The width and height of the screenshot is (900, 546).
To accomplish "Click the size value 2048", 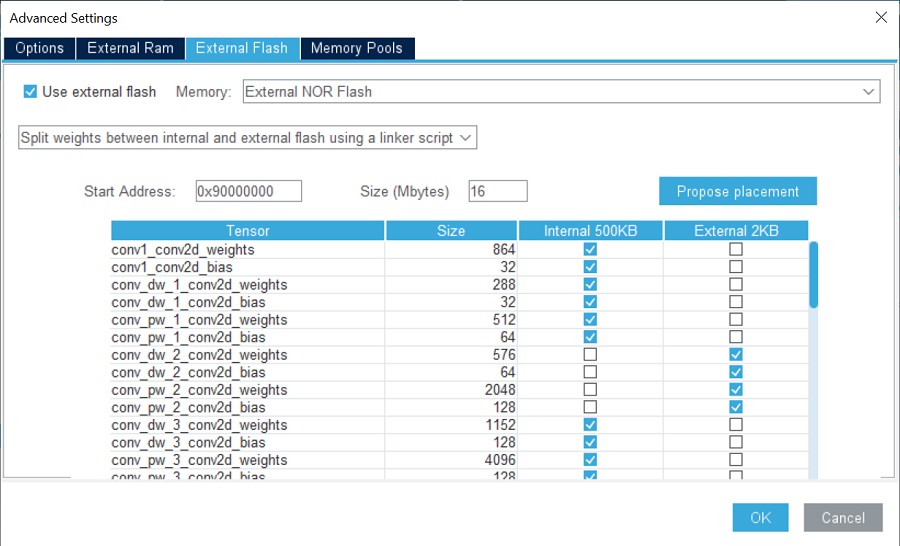I will (500, 390).
